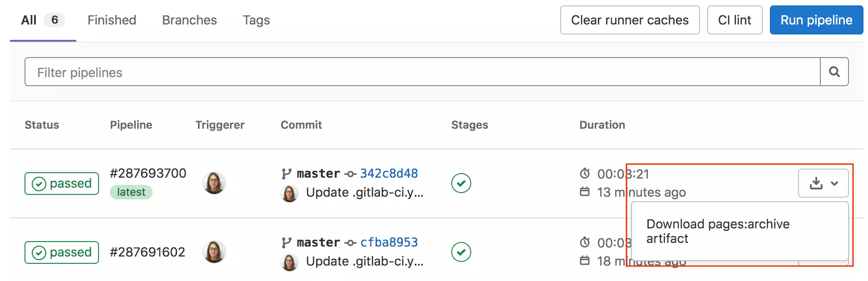Click the stages status icon for pipeline #287691602
The height and width of the screenshot is (281, 868).
(x=461, y=252)
